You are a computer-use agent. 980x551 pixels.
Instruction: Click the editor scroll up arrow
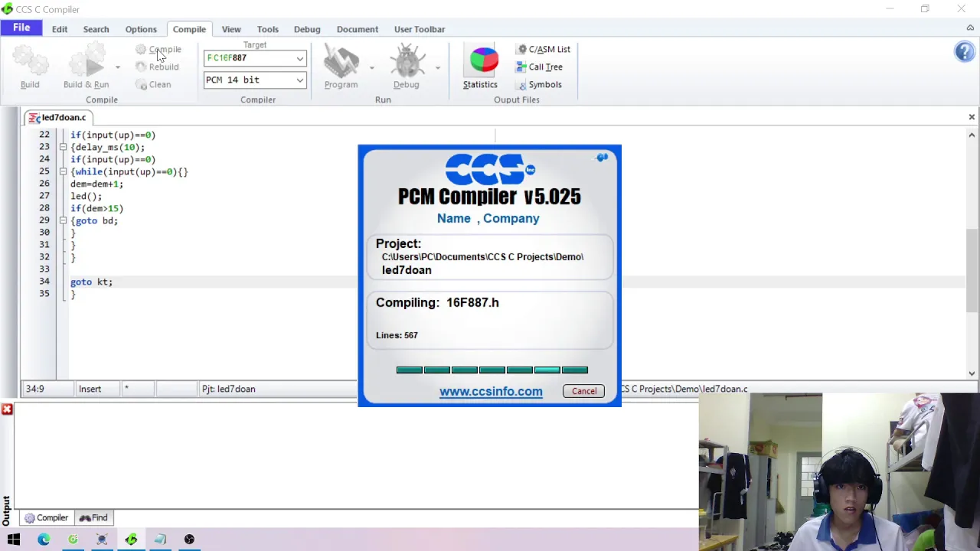click(x=972, y=135)
